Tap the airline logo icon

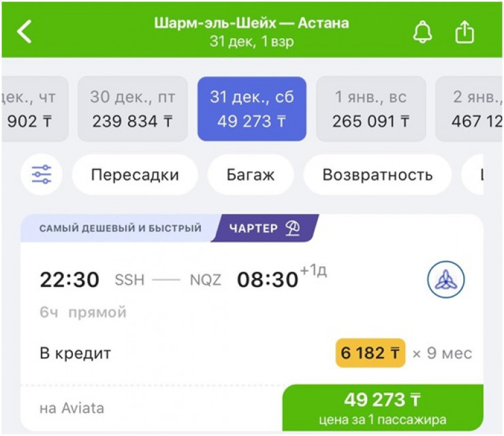[446, 279]
